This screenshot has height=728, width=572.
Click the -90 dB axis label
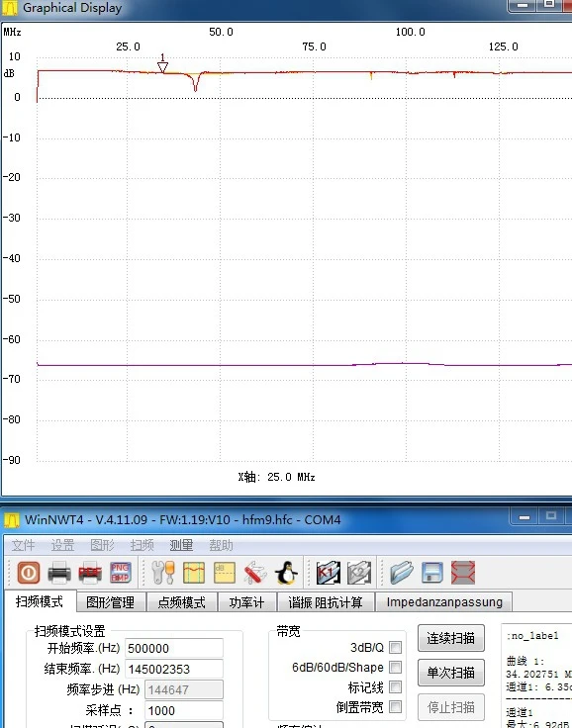[12, 460]
